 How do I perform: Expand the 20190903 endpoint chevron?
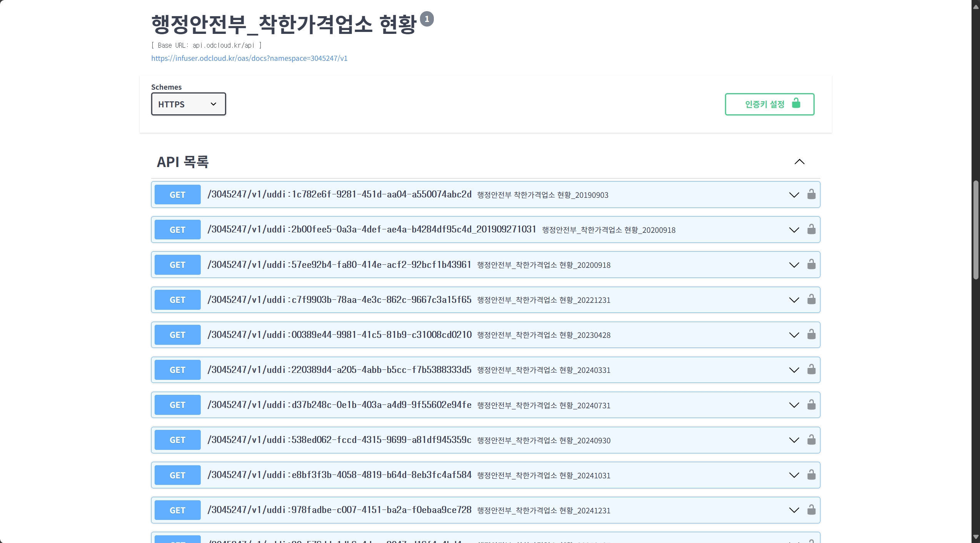click(x=794, y=195)
